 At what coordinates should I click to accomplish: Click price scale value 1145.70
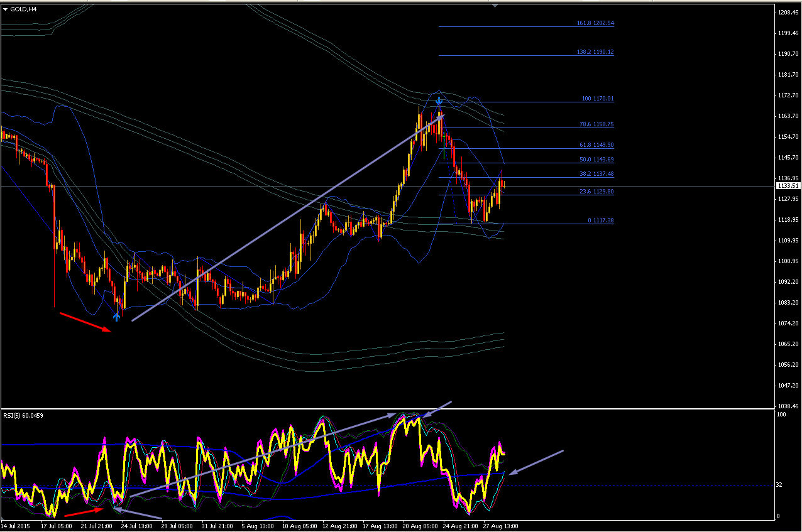[x=788, y=157]
